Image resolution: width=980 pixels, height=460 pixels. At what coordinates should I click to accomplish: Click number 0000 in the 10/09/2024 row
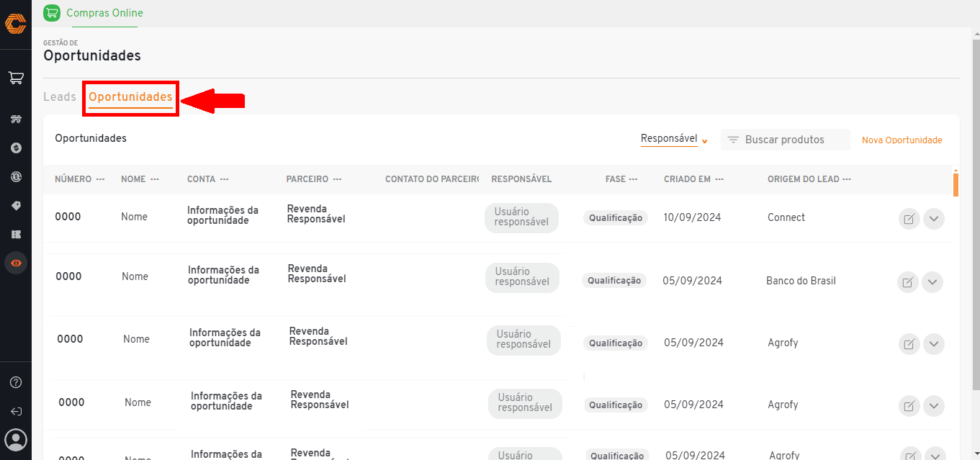(x=68, y=217)
